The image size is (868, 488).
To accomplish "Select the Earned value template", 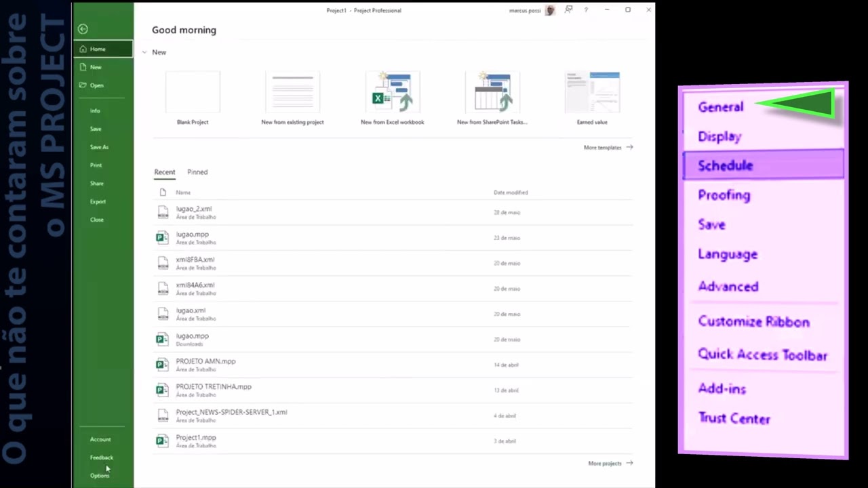I will (592, 91).
